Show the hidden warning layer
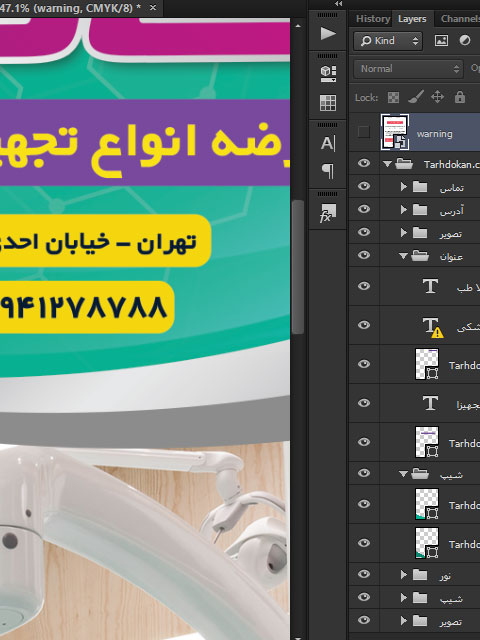Screen dimensions: 480x640 click(364, 132)
